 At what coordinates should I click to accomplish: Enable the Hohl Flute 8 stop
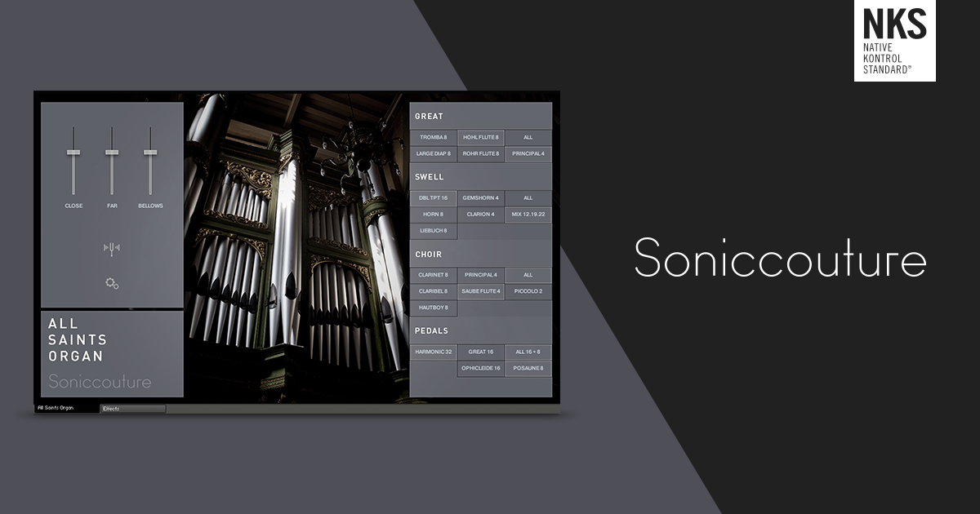coord(481,138)
